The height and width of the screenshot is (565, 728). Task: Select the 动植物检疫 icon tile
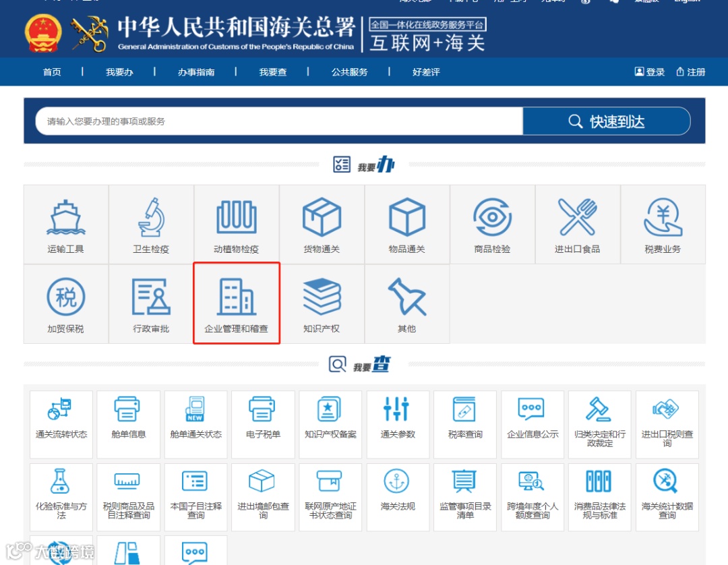coord(237,225)
